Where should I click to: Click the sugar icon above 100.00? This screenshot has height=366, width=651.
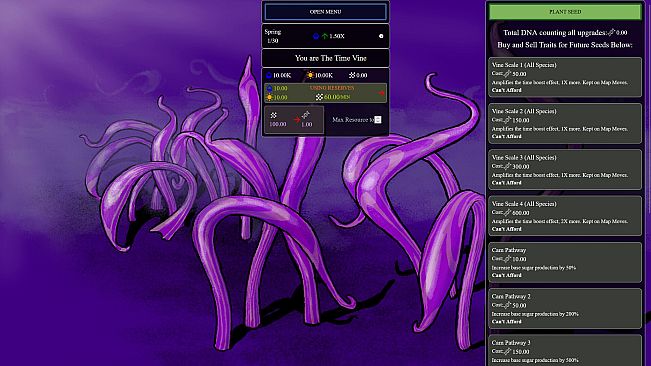pos(274,115)
